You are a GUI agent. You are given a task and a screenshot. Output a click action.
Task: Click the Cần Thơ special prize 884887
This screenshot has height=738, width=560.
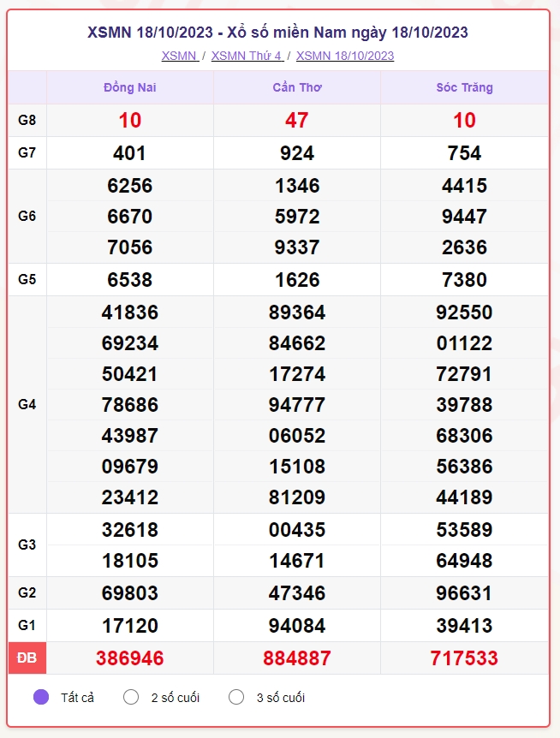coord(297,658)
